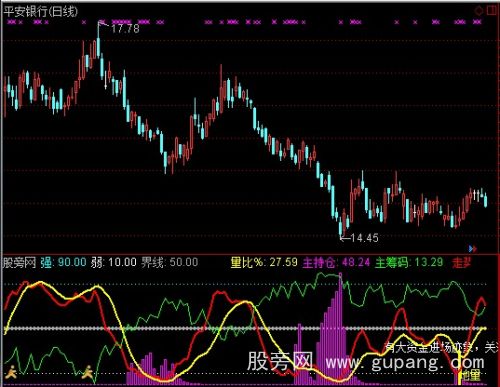This screenshot has width=500, height=387.
Task: Click the second running-man signal icon
Action: [87, 372]
